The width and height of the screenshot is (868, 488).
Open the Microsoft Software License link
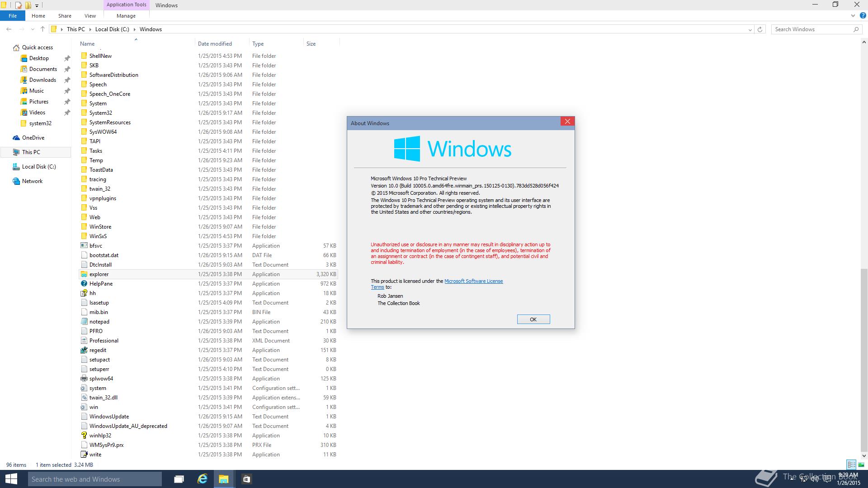coord(473,281)
